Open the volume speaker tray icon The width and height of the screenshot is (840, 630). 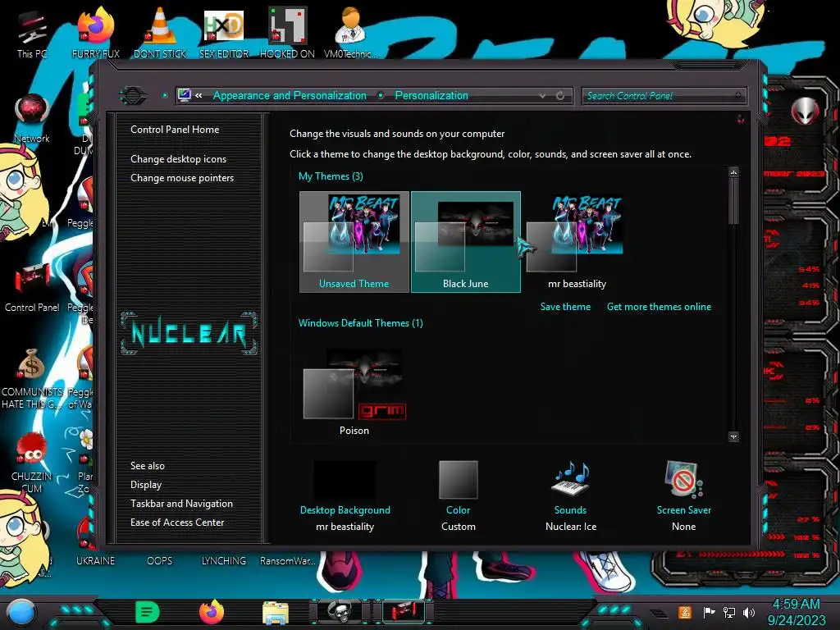pos(749,612)
